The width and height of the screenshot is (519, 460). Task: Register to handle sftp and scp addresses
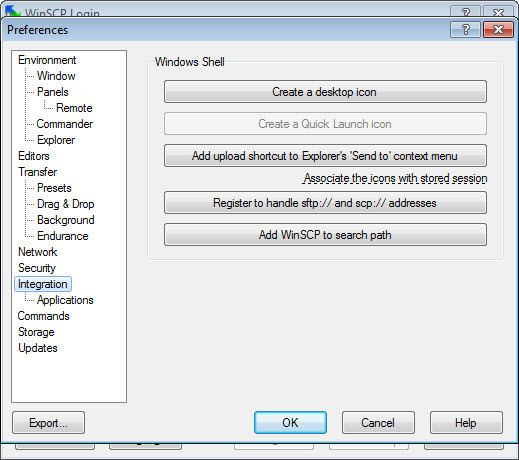(325, 203)
